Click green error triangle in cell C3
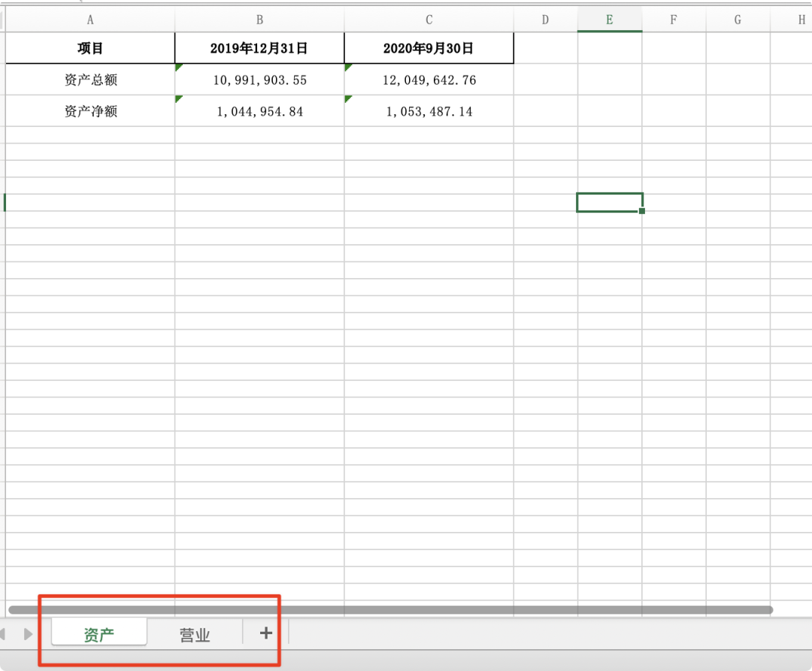 [348, 99]
